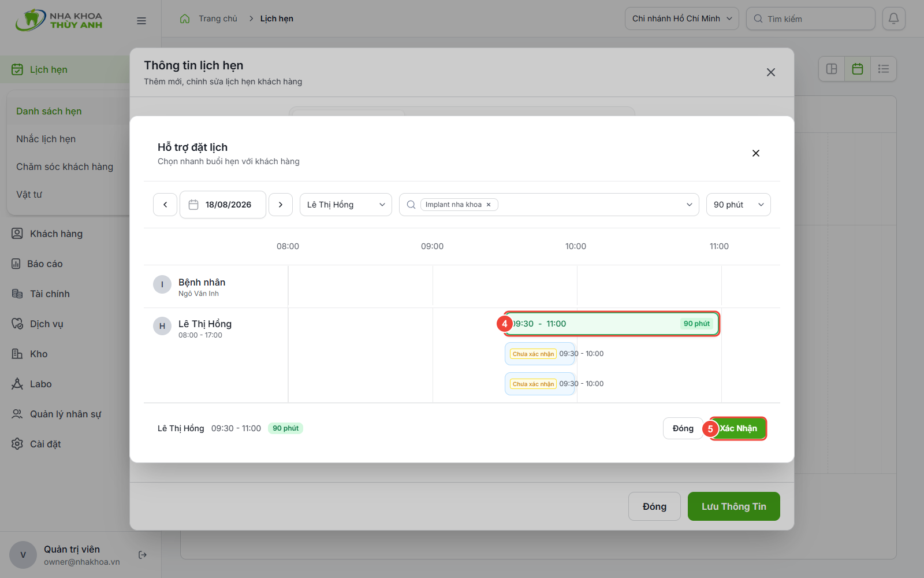Switch to the calendar view icon
The height and width of the screenshot is (578, 924).
pyautogui.click(x=858, y=69)
